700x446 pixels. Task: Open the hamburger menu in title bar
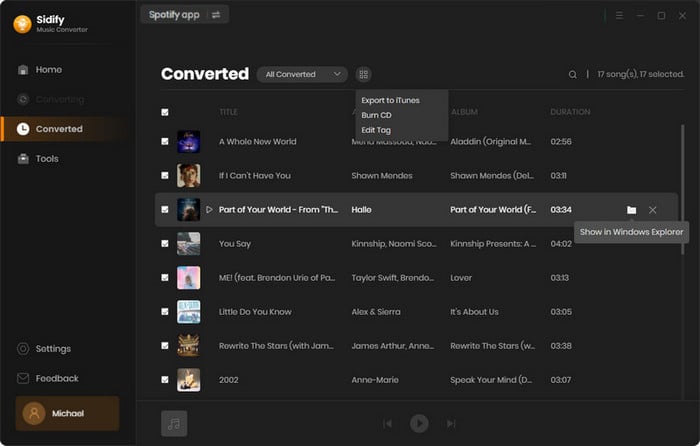pos(619,15)
